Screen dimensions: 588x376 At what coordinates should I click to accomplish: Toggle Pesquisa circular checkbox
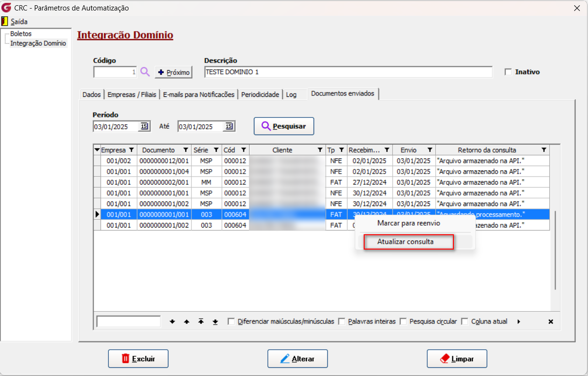403,322
